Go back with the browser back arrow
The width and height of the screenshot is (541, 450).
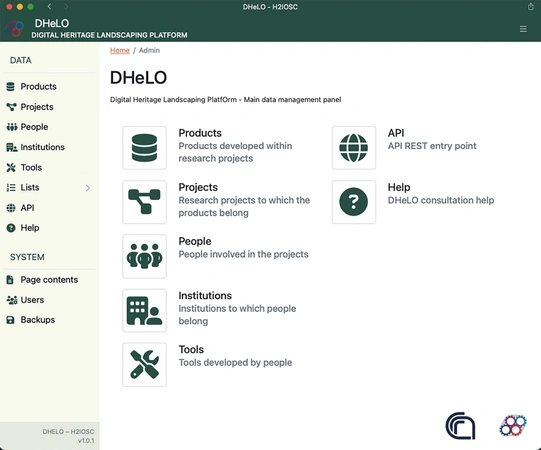49,6
